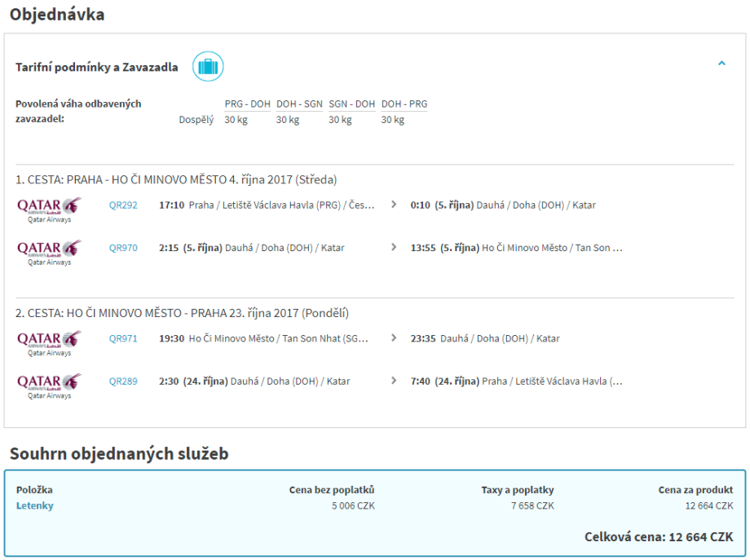Open flight number QR289 link
This screenshot has width=750, height=560.
click(x=123, y=381)
